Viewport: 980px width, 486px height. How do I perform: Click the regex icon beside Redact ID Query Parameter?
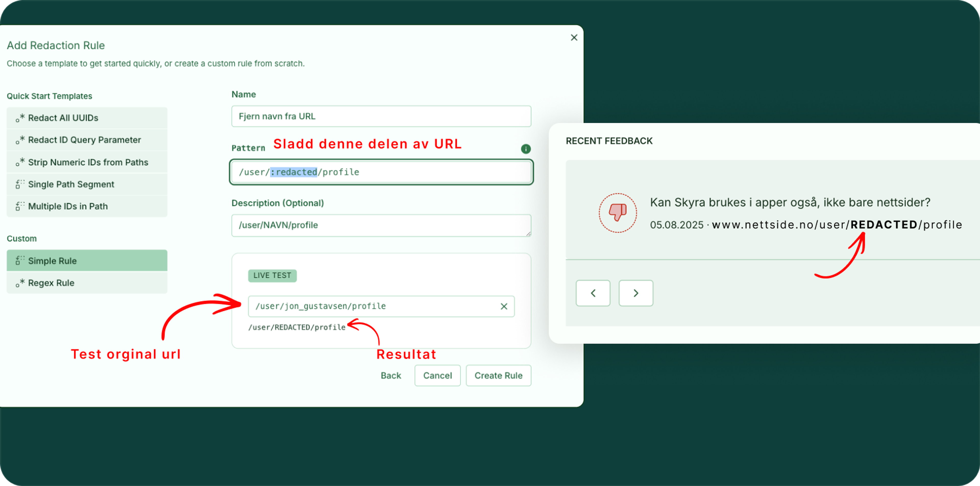point(20,140)
